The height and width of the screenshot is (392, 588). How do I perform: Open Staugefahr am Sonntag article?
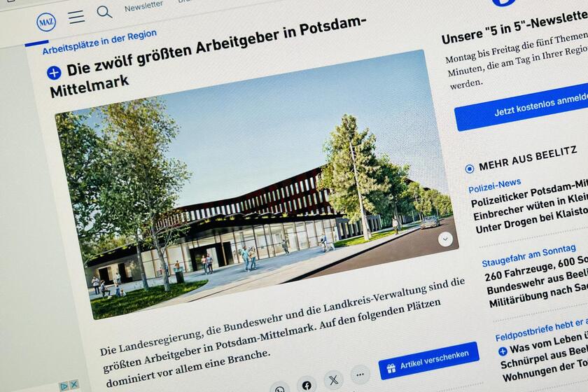click(528, 255)
